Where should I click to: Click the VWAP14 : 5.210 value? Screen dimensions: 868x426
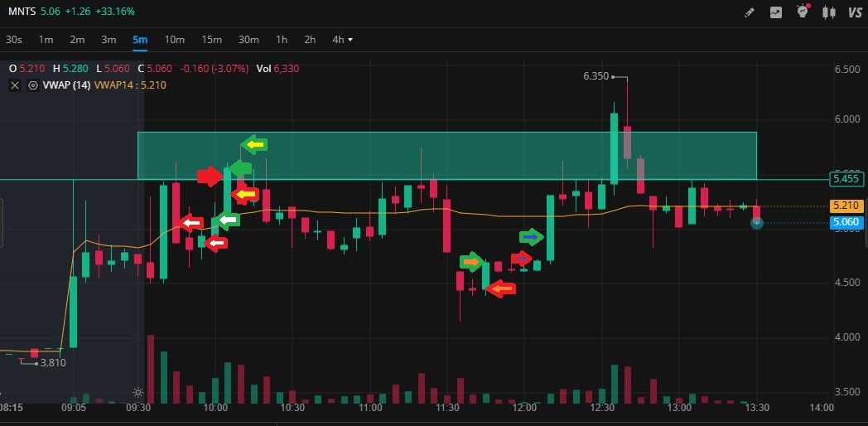[130, 85]
